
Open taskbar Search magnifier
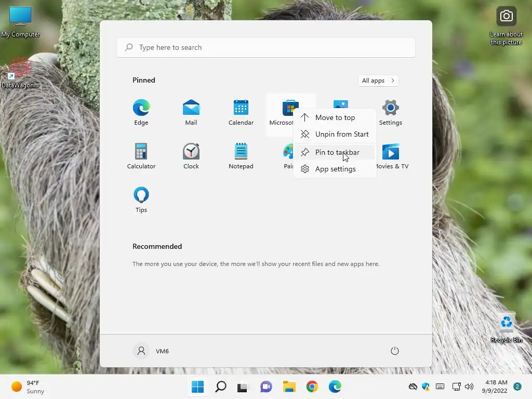coord(220,387)
